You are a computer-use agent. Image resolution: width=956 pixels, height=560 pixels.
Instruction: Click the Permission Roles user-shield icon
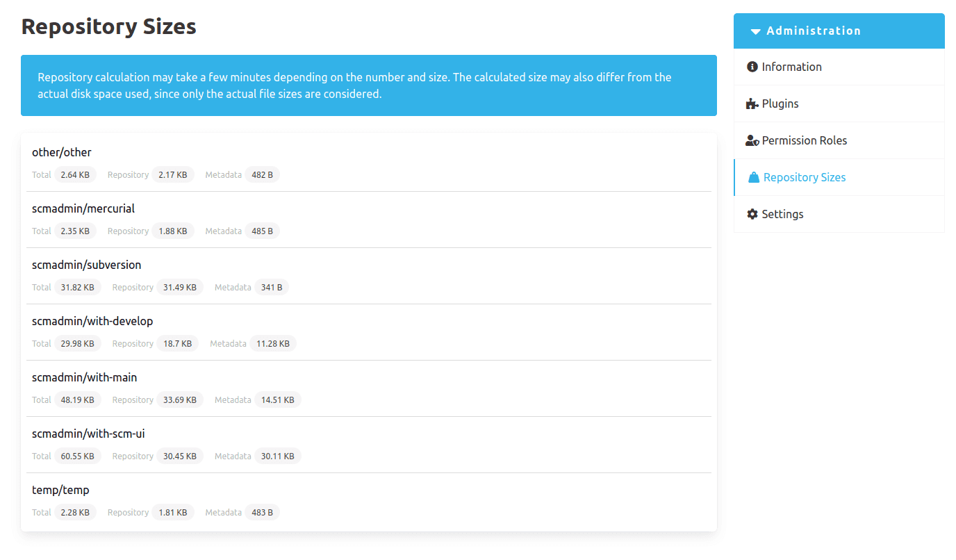pyautogui.click(x=752, y=140)
